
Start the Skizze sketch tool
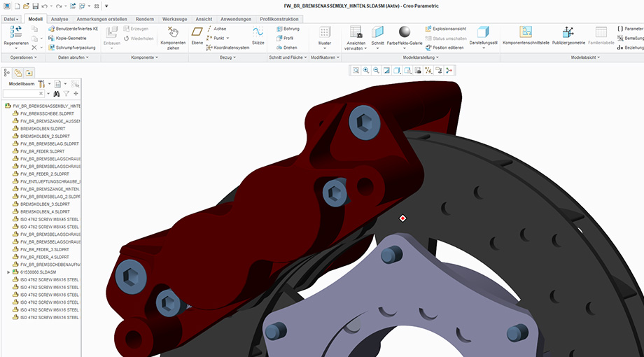click(258, 33)
